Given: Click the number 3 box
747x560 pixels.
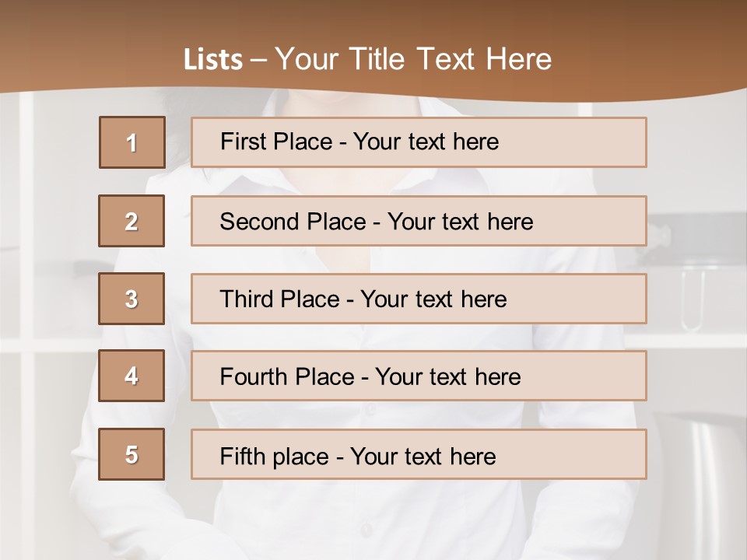Looking at the screenshot, I should (x=132, y=299).
